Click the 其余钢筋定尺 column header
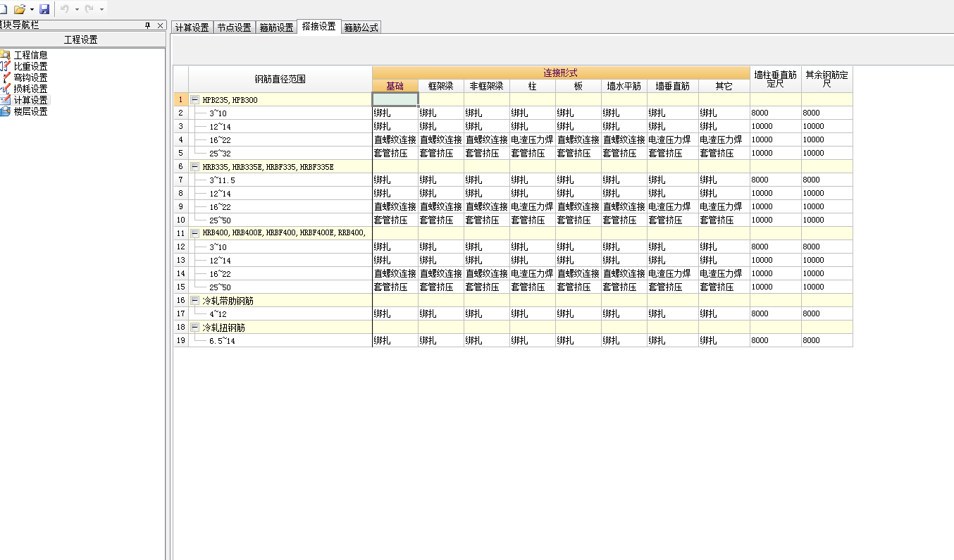The image size is (954, 560). [x=827, y=79]
